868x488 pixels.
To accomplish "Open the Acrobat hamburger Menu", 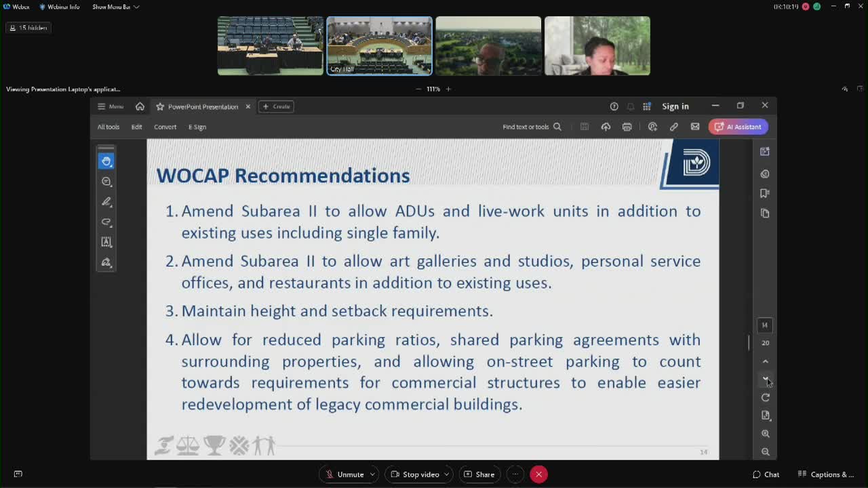I will [111, 106].
